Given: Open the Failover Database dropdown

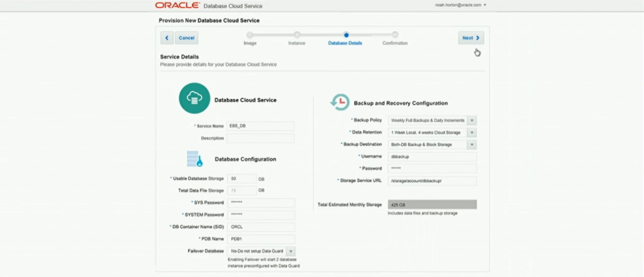Looking at the screenshot, I should point(261,251).
